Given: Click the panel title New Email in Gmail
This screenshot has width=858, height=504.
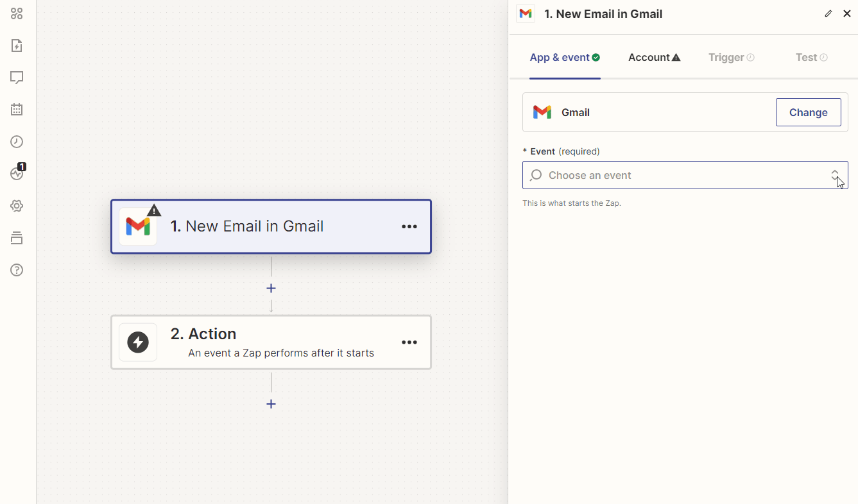Looking at the screenshot, I should [603, 14].
